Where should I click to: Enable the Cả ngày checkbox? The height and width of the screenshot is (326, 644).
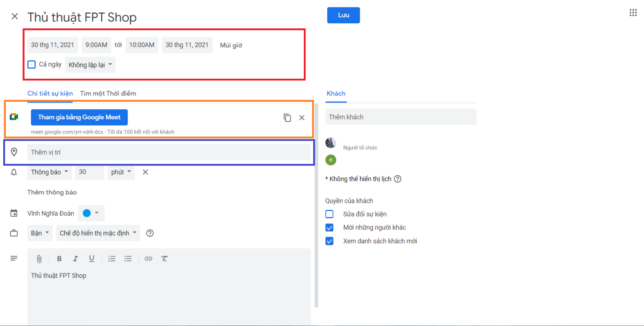32,64
